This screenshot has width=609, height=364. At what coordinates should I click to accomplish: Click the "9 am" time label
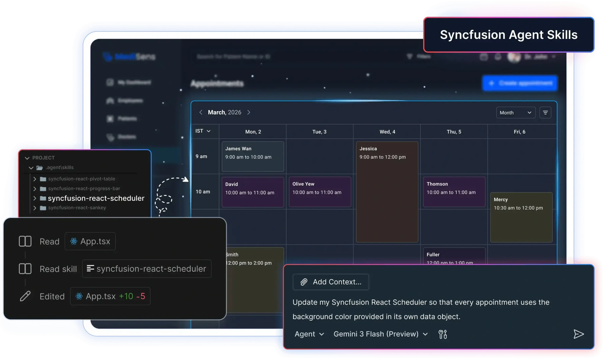[201, 156]
